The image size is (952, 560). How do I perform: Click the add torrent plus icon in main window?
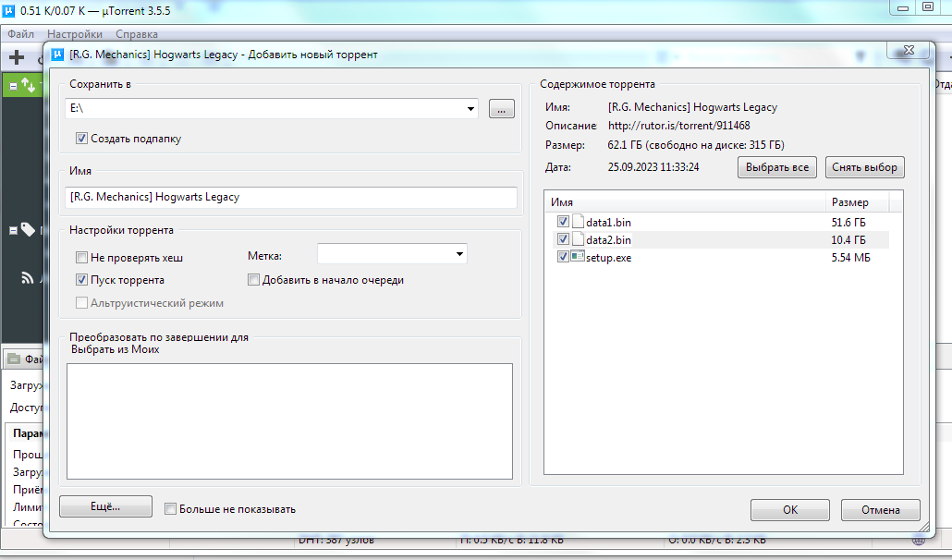(17, 57)
